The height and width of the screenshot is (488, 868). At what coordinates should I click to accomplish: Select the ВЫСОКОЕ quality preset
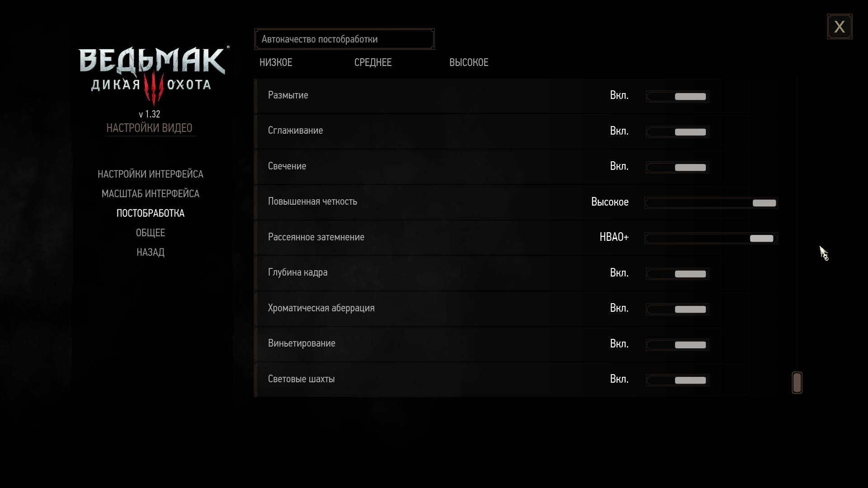coord(469,62)
